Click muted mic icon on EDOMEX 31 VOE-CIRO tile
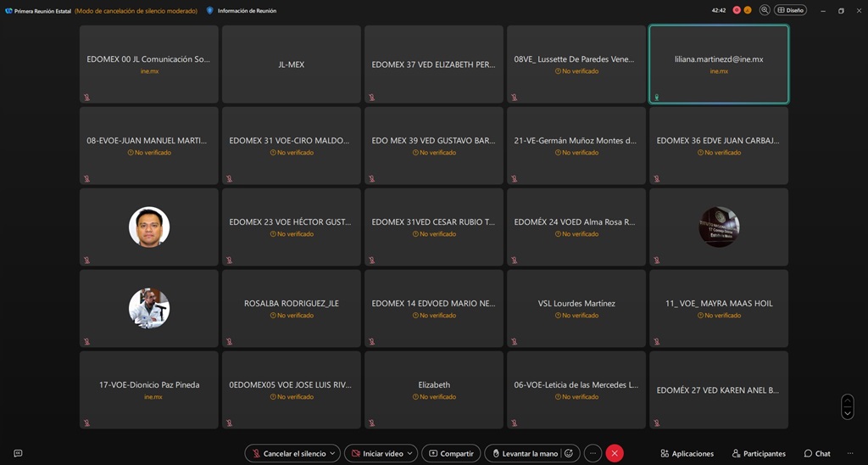The height and width of the screenshot is (465, 868). (229, 178)
